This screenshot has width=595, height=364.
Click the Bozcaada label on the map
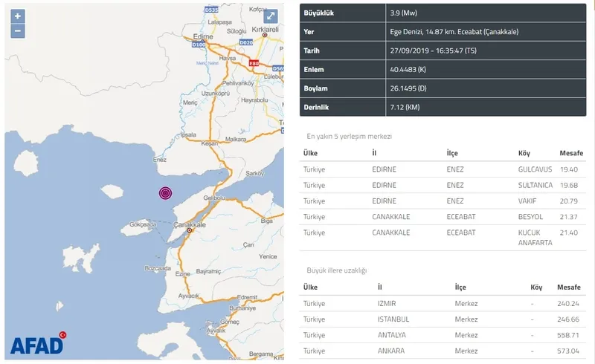tap(158, 268)
